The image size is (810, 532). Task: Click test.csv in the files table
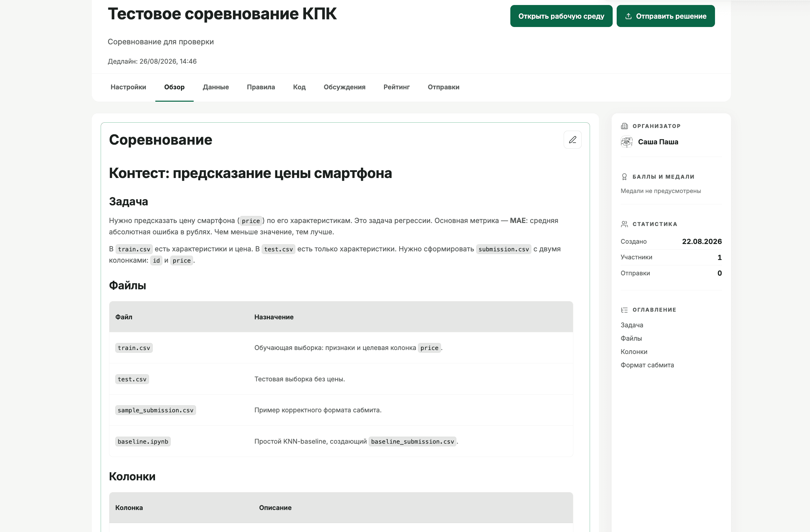[x=132, y=379]
